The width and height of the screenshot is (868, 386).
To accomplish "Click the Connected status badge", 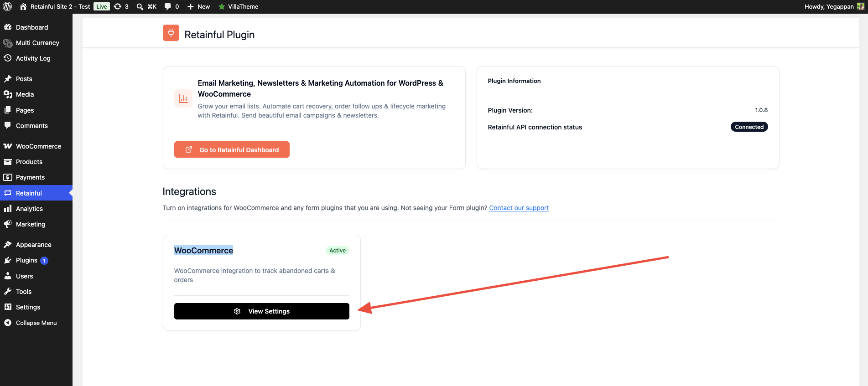I will point(749,127).
